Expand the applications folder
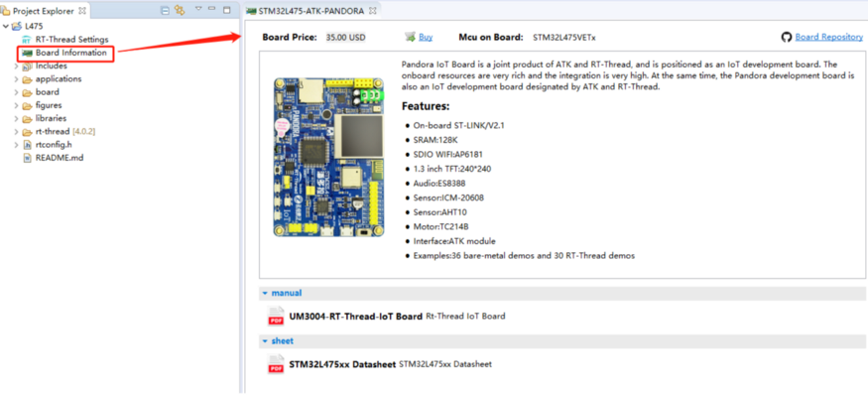Screen dimensions: 868x395 click(x=16, y=79)
